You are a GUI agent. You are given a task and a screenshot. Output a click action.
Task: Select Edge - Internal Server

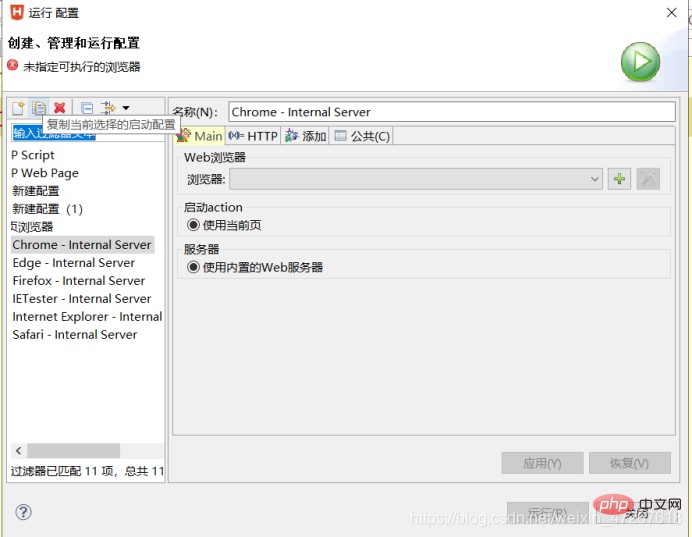(x=74, y=263)
